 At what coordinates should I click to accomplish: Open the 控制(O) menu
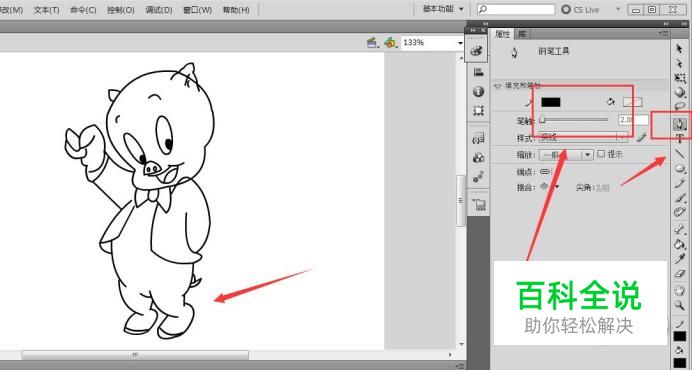tap(120, 10)
